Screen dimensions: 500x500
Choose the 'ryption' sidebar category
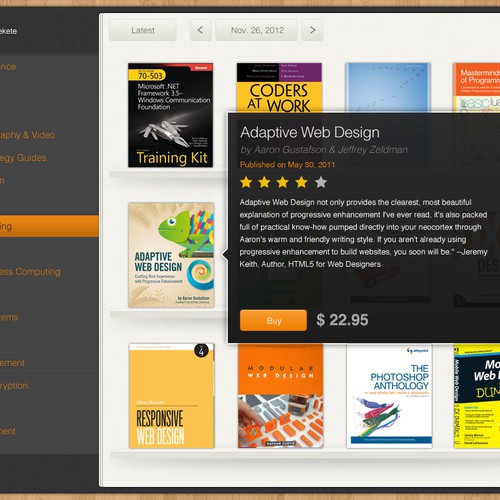pos(49,386)
